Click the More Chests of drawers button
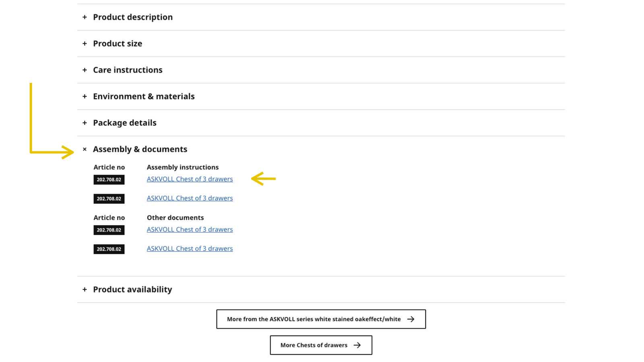Screen dimensions: 644x362 (314, 345)
